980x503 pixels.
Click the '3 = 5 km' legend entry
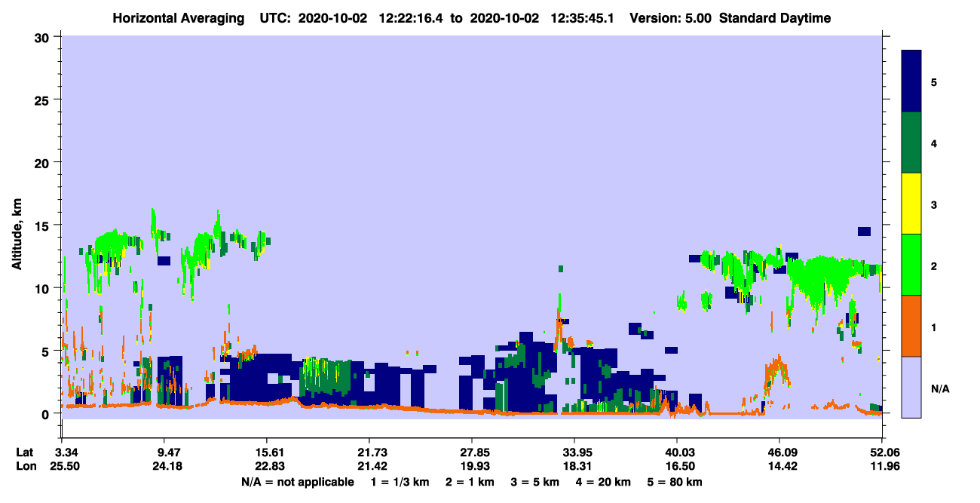(x=535, y=482)
